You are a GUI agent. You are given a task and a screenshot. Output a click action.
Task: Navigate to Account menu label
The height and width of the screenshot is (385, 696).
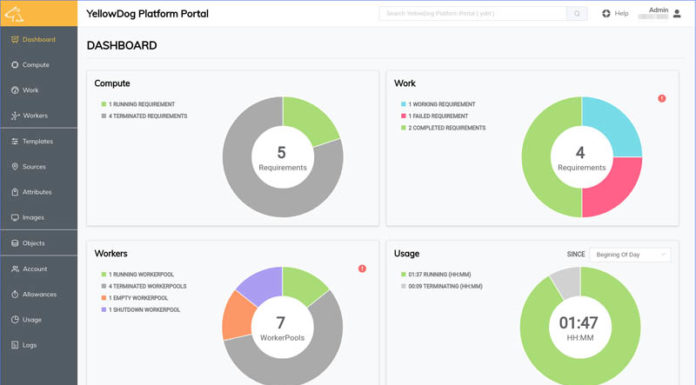coord(35,269)
